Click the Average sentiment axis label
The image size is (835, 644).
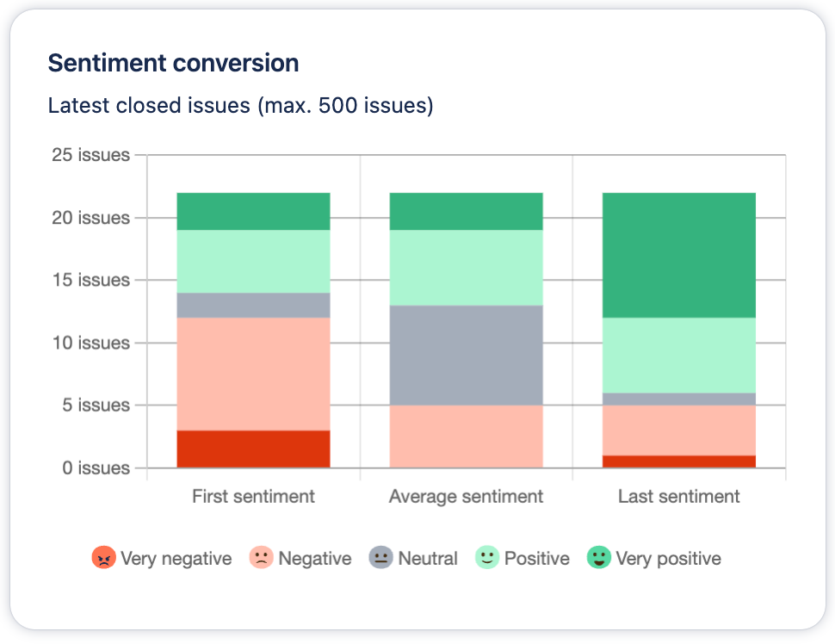[466, 497]
